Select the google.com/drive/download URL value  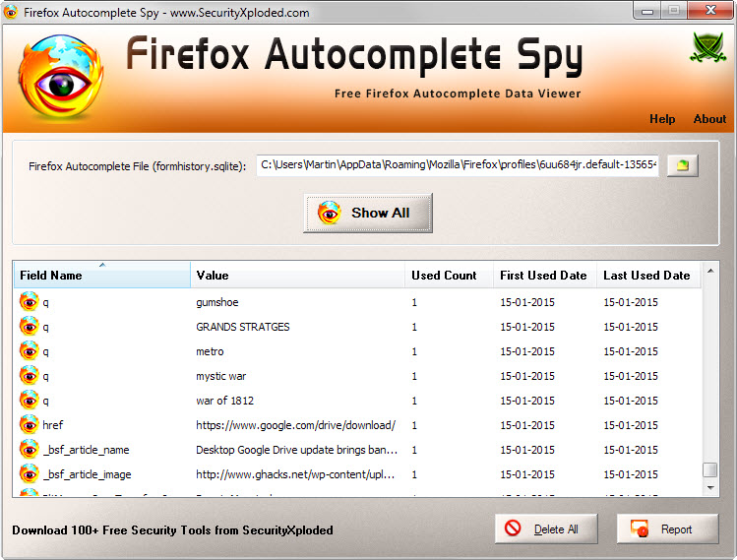click(295, 425)
